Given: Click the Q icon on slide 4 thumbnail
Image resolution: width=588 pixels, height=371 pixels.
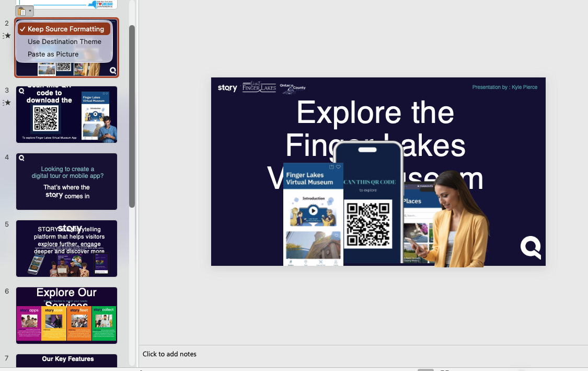Looking at the screenshot, I should point(22,158).
